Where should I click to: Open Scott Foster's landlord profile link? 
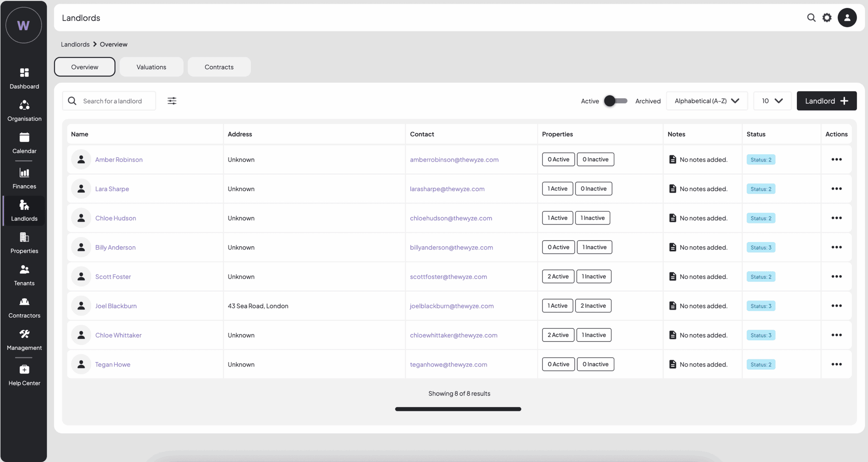(x=113, y=277)
